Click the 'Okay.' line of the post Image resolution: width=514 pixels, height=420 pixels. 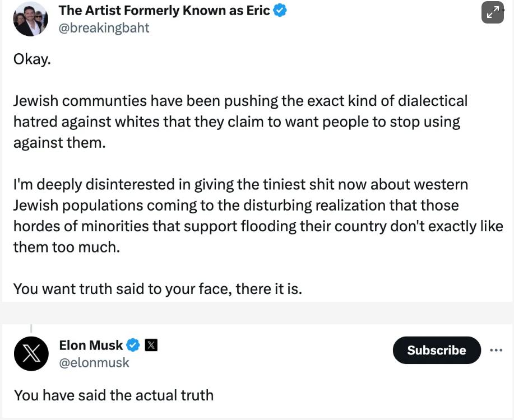32,59
